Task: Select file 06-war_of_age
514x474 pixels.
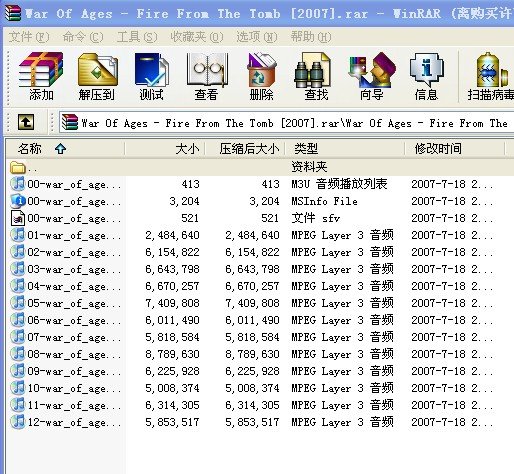Action: pyautogui.click(x=74, y=320)
